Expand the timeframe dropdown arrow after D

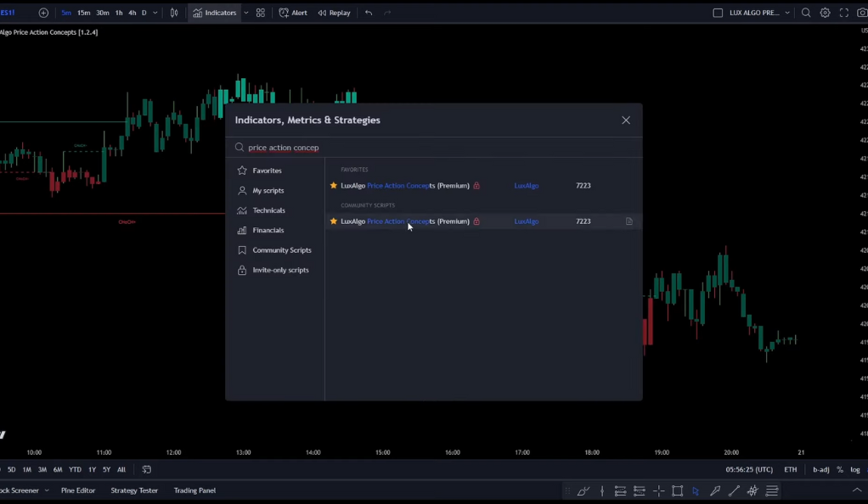[x=155, y=13]
